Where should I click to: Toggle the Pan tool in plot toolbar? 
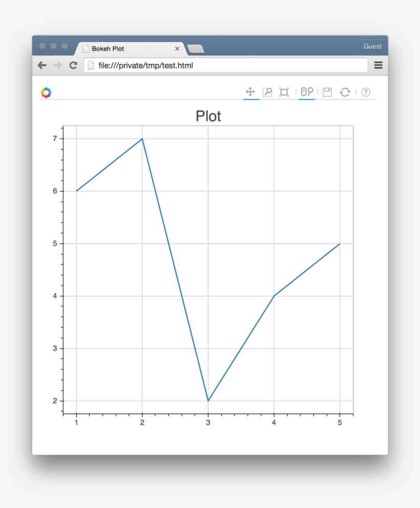point(250,92)
